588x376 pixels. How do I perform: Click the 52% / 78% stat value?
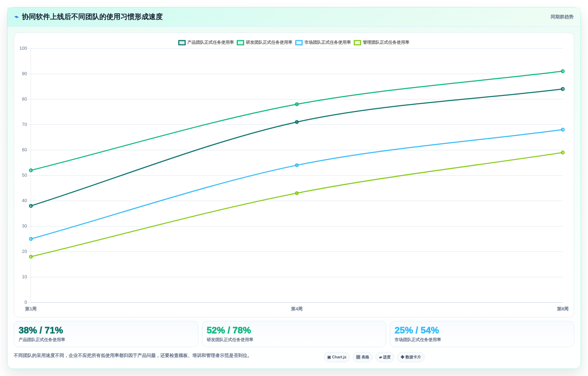[x=229, y=330]
